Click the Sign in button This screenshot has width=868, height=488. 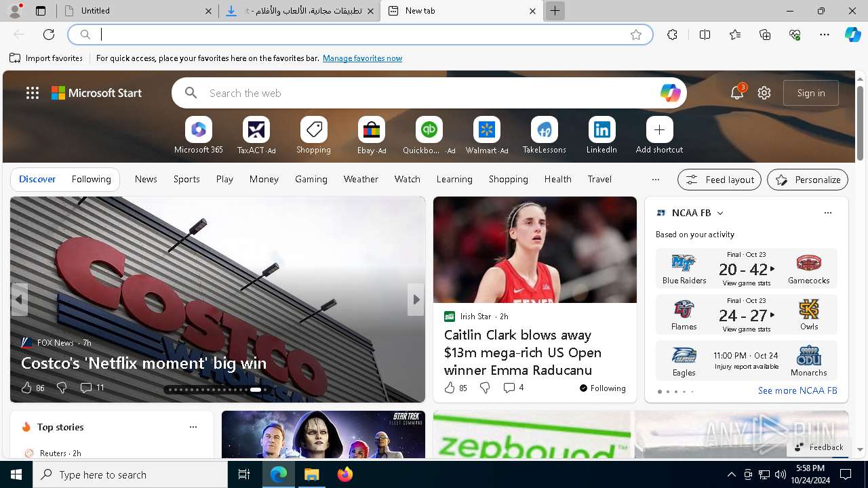tap(811, 93)
